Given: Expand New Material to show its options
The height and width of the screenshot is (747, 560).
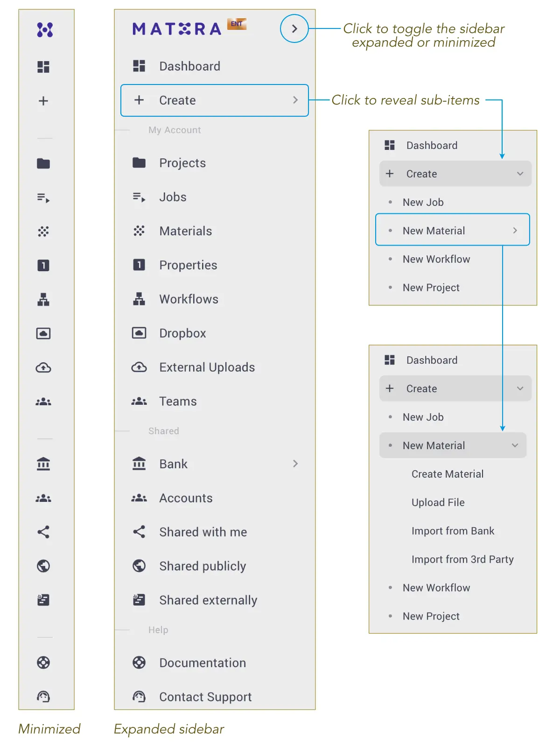Looking at the screenshot, I should [515, 230].
